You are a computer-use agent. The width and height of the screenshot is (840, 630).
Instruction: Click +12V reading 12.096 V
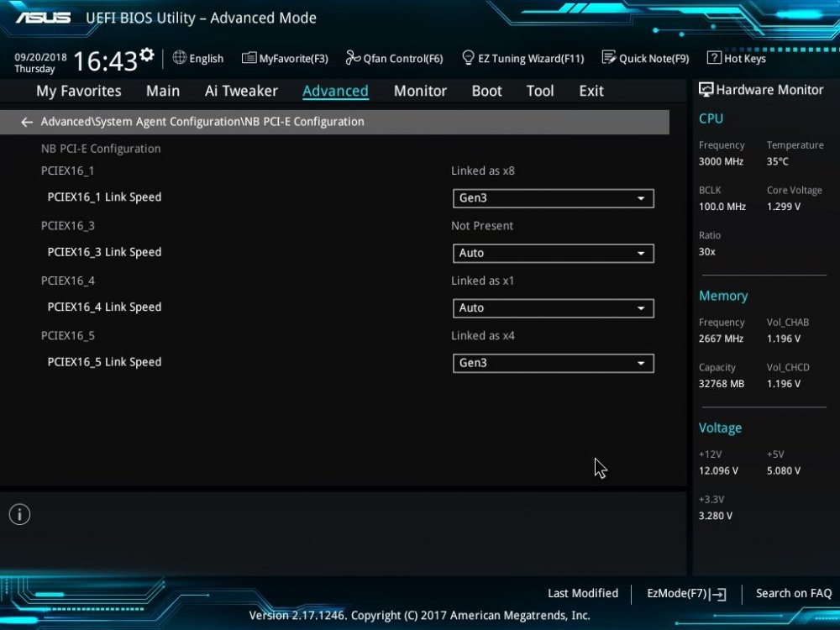pos(718,471)
